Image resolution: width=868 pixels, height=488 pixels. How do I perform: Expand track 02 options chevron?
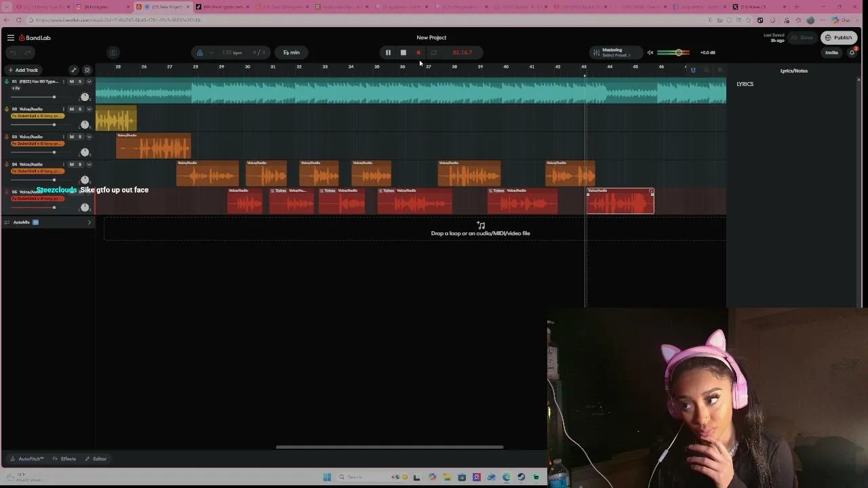click(89, 109)
